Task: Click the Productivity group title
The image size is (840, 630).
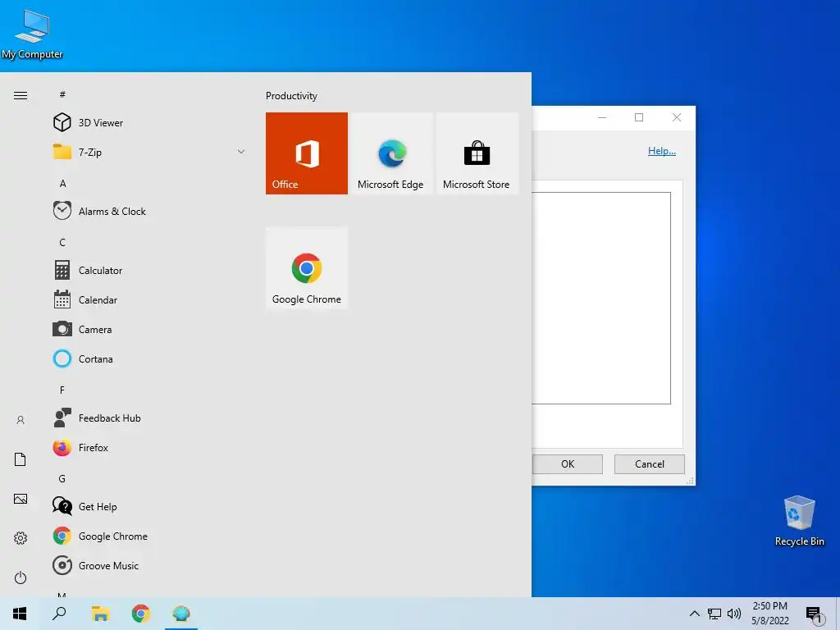Action: 291,96
